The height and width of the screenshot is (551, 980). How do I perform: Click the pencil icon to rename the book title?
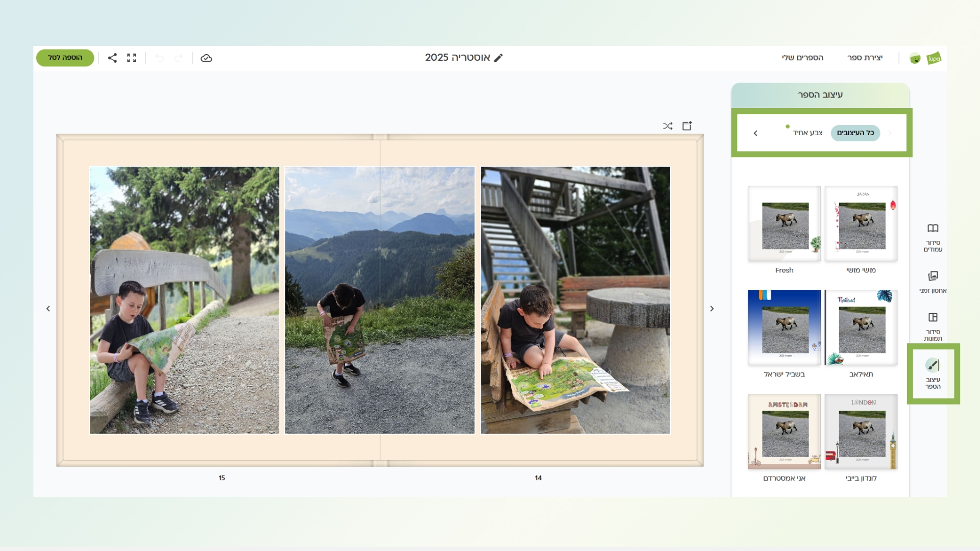coord(499,58)
